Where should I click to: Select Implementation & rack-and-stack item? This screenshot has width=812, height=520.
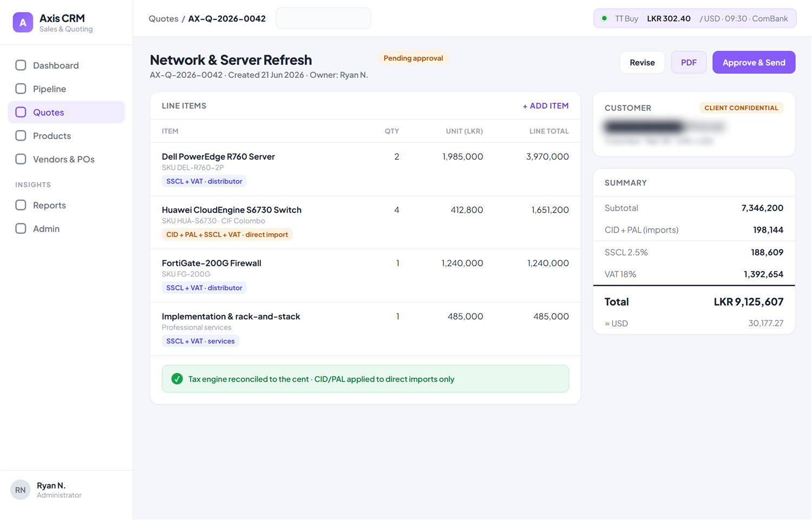[x=231, y=317]
